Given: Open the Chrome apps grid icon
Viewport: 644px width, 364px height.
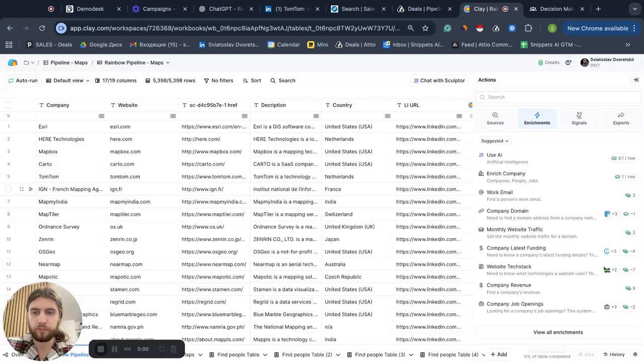Looking at the screenshot, I should [9, 45].
